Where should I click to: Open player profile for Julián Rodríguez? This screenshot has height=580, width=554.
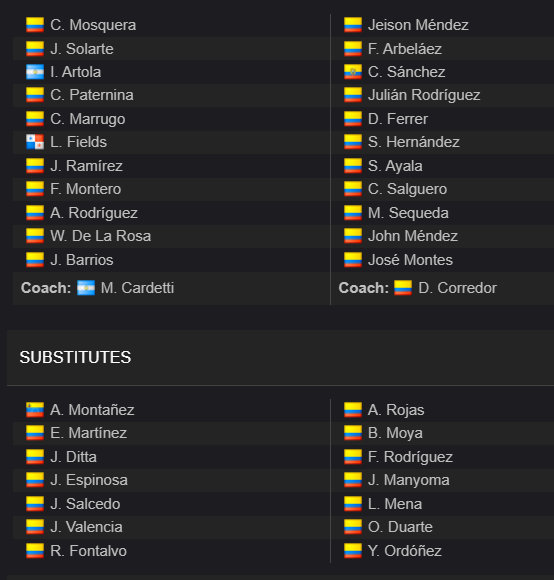pos(424,95)
